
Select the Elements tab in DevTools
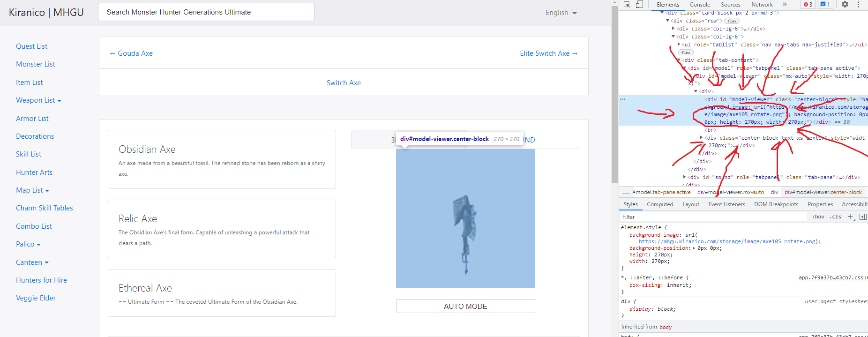[x=668, y=4]
